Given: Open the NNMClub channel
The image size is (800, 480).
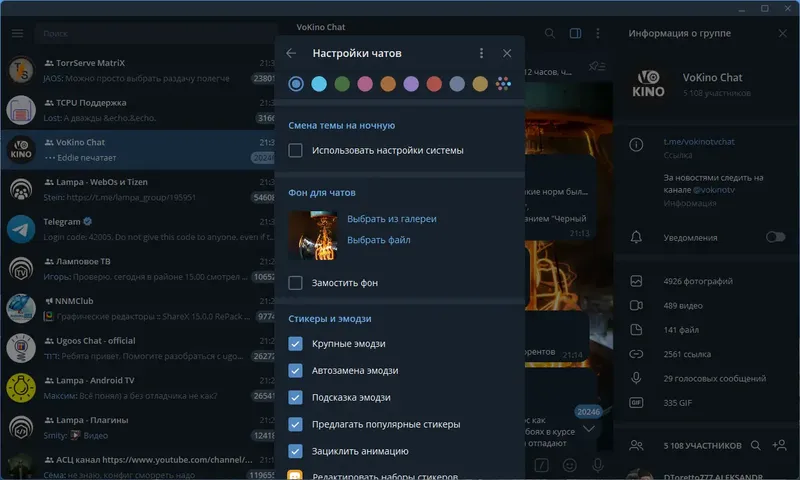Looking at the screenshot, I should point(138,309).
